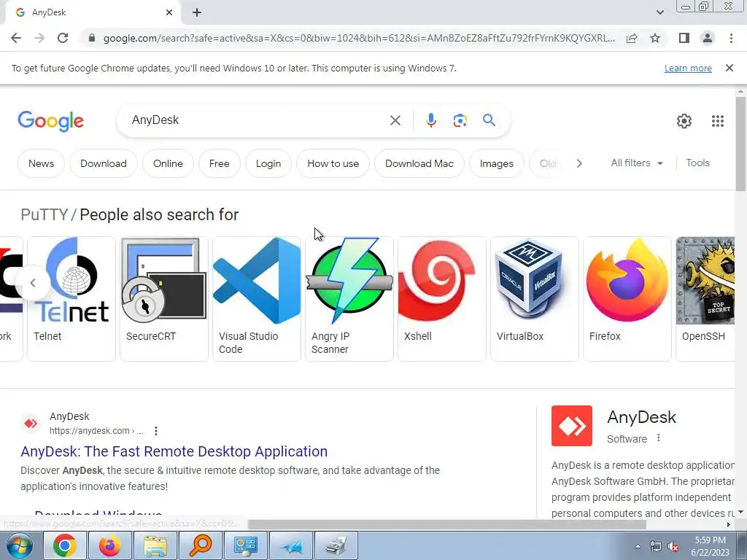Viewport: 747px width, 560px height.
Task: Open more options for anydesk.com result
Action: point(156,431)
